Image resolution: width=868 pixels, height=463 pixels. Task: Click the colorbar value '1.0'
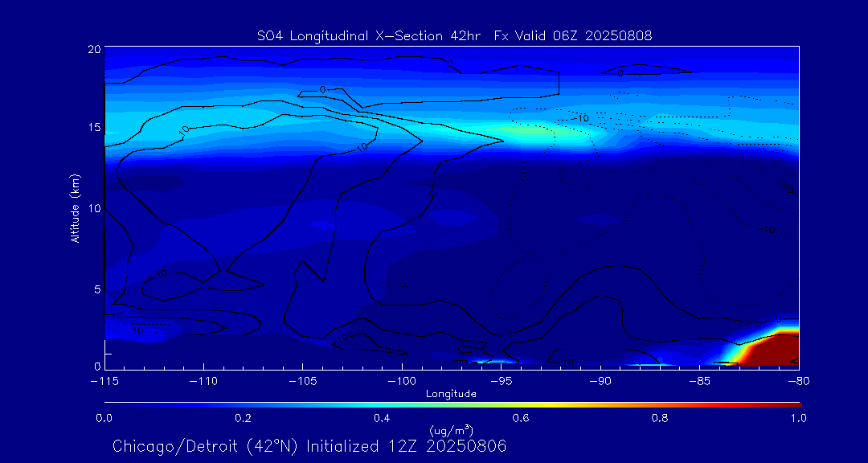point(799,418)
